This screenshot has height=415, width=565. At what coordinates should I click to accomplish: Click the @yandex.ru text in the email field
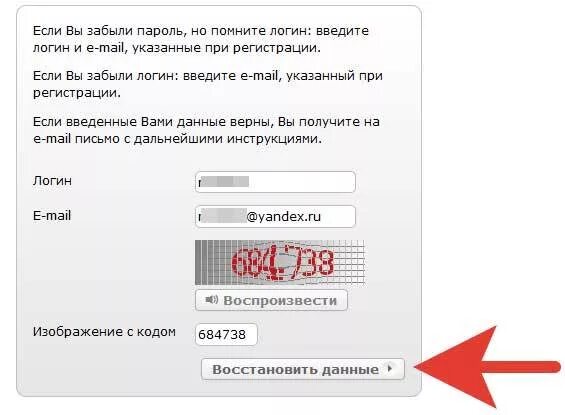pyautogui.click(x=284, y=217)
